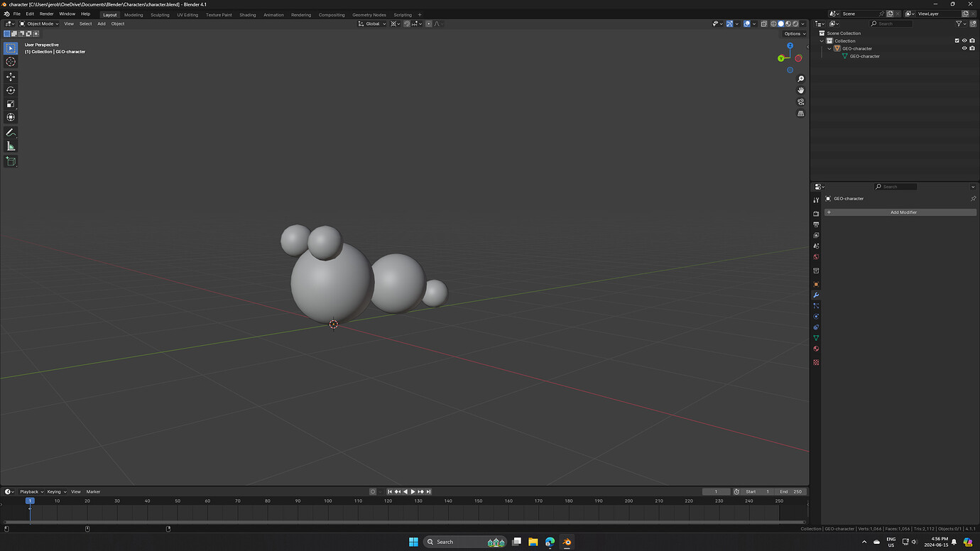Open the Object Data properties tab
Viewport: 980px width, 551px height.
tap(816, 338)
